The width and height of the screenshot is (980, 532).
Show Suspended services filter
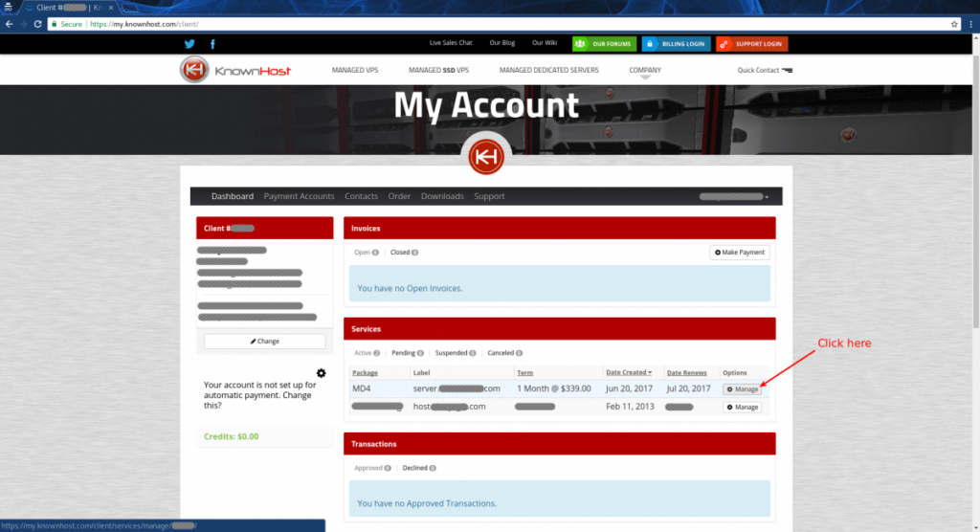coord(456,353)
